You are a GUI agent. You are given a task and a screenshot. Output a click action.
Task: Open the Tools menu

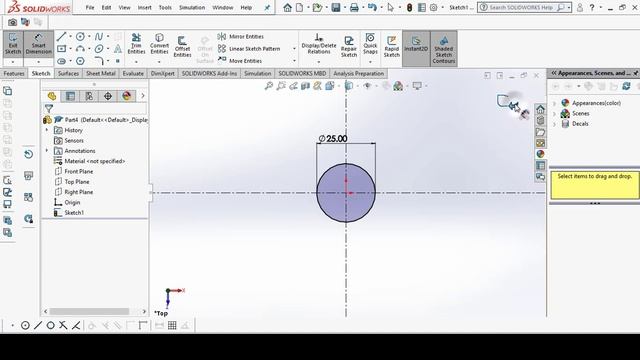click(x=165, y=7)
